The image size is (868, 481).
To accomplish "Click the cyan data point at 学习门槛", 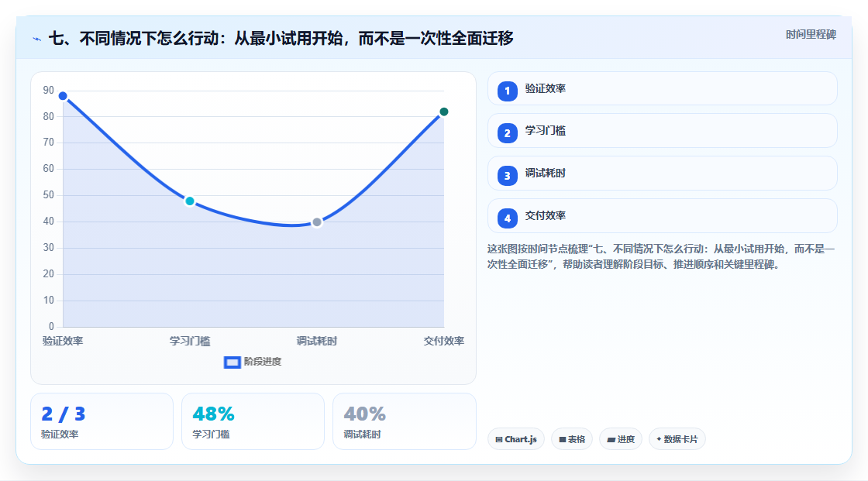I will (190, 201).
